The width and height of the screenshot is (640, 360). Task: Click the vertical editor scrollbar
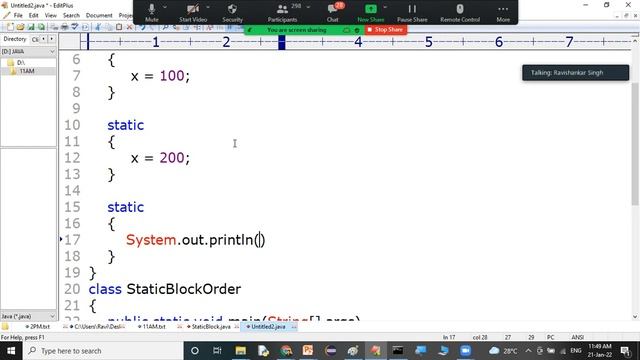pyautogui.click(x=635, y=143)
